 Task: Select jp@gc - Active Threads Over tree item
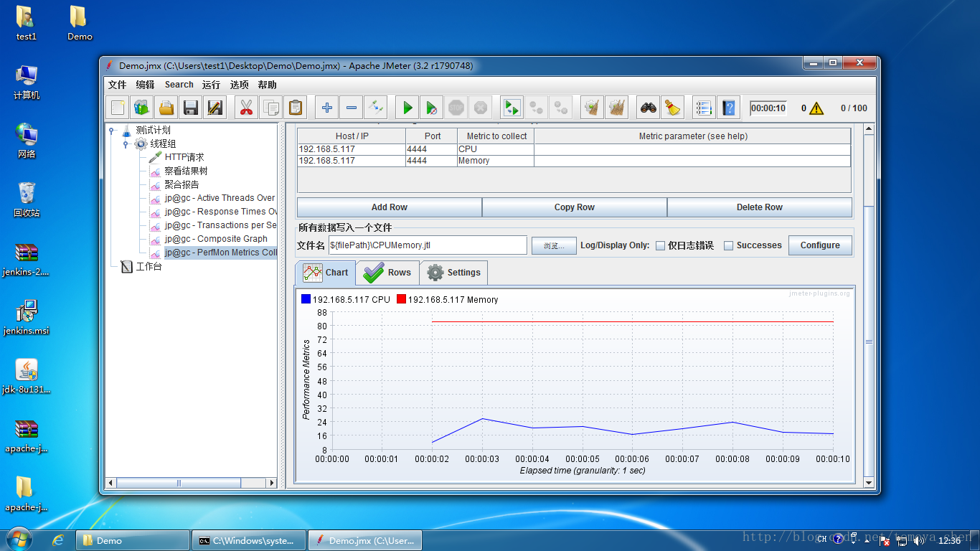[220, 198]
